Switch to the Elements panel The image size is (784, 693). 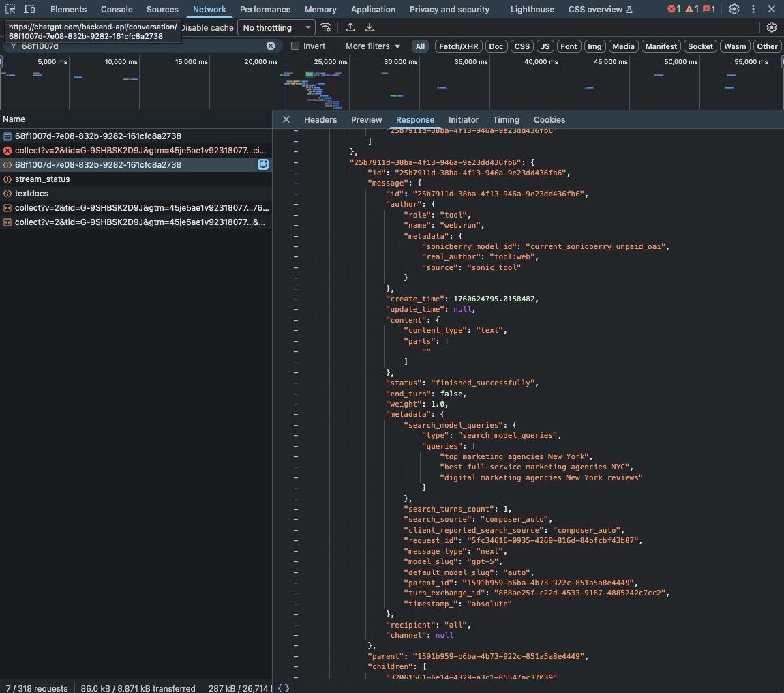pyautogui.click(x=68, y=9)
